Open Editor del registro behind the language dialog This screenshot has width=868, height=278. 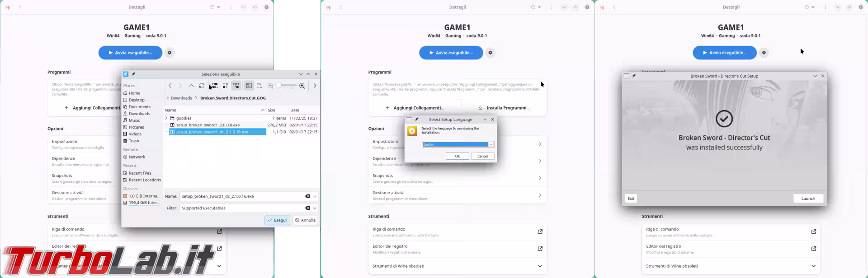tap(457, 249)
